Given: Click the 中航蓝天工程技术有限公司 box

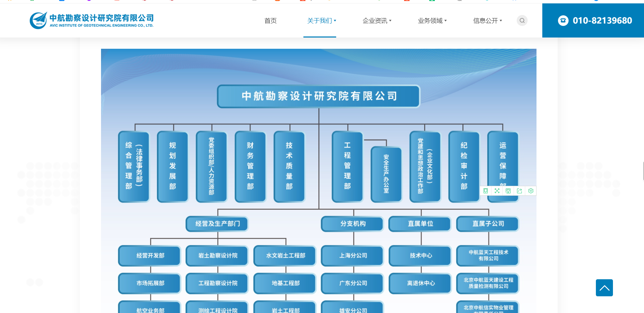Looking at the screenshot, I should click(488, 256).
